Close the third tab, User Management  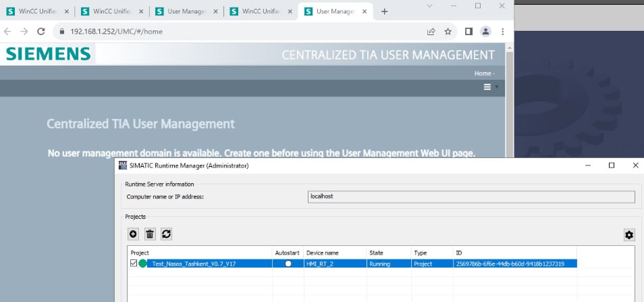click(x=216, y=11)
